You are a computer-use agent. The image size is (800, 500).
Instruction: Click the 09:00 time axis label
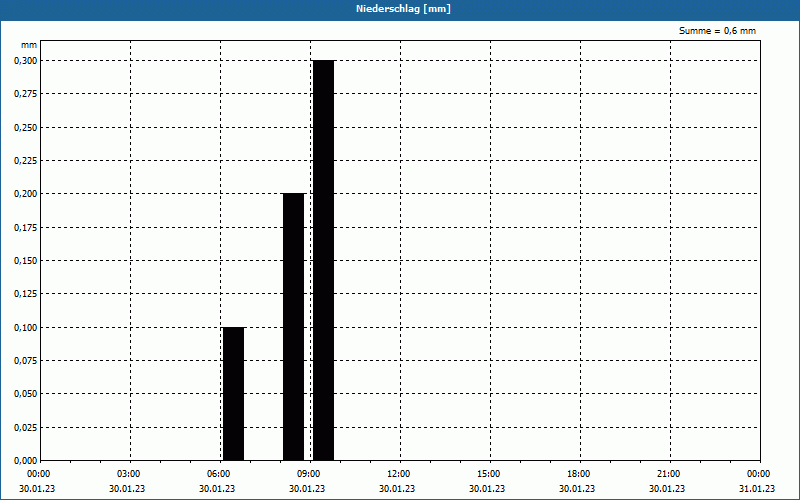pos(308,474)
